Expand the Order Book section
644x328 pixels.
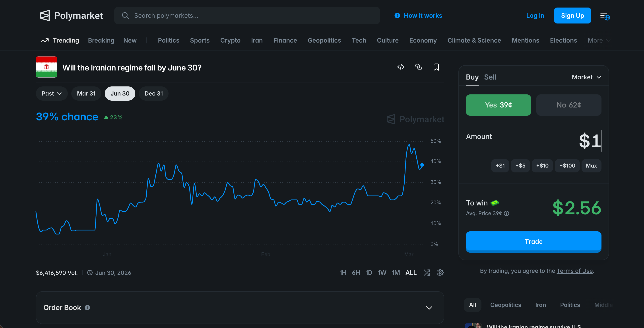(x=429, y=307)
